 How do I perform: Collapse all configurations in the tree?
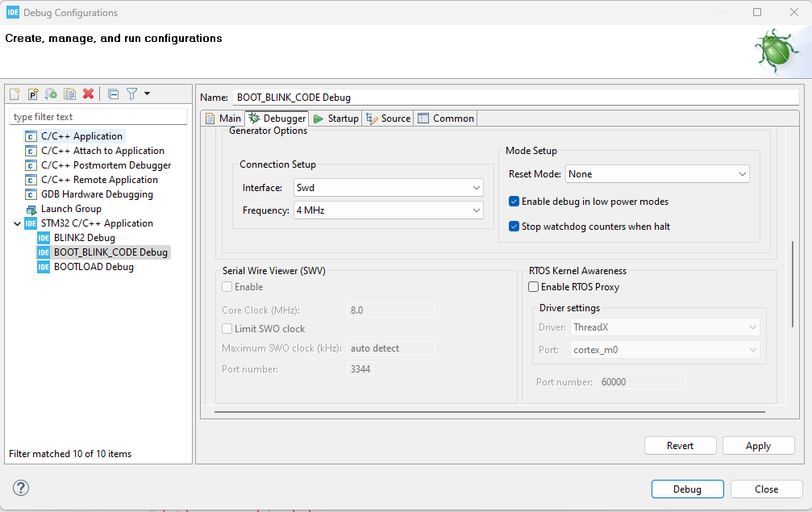(113, 94)
